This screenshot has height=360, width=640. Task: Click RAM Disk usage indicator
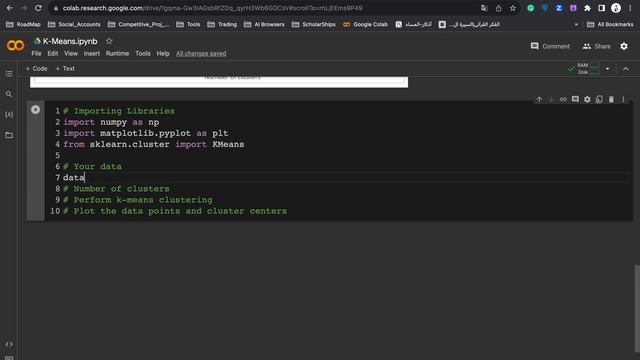pyautogui.click(x=589, y=69)
